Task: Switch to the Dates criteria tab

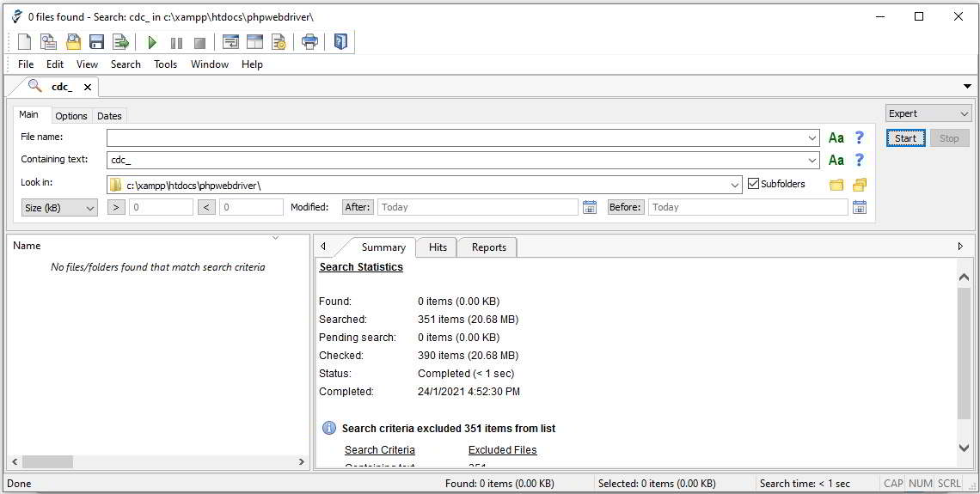Action: pyautogui.click(x=109, y=116)
